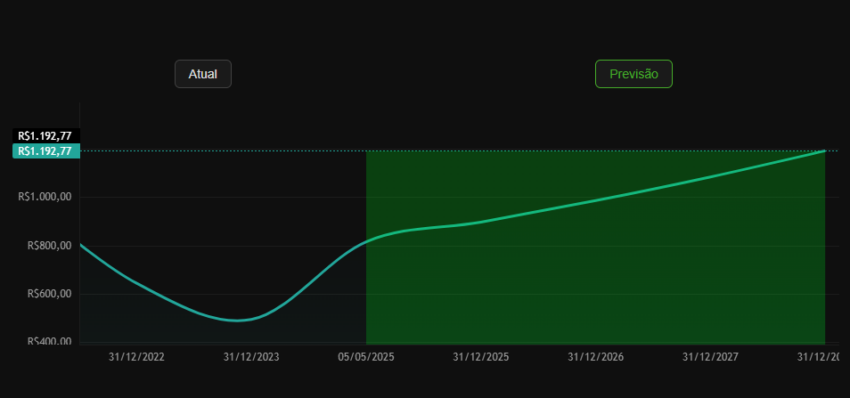The height and width of the screenshot is (398, 850).
Task: Click the R$800,00 axis label
Action: [50, 246]
